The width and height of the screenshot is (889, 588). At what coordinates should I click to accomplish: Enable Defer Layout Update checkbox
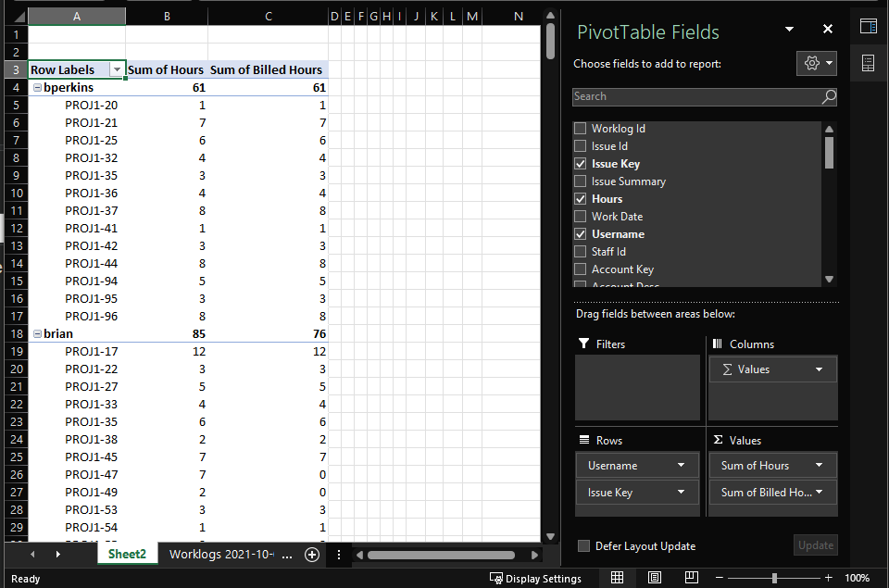click(583, 546)
